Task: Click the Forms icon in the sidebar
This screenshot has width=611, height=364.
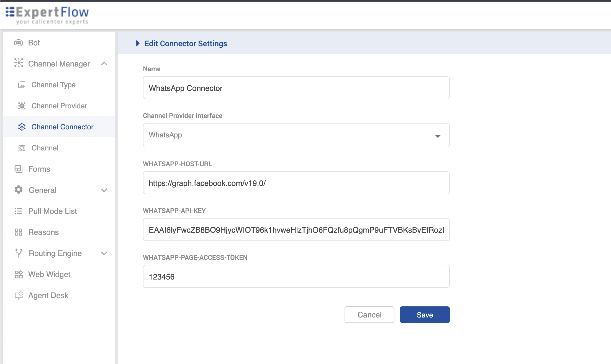Action: coord(19,169)
